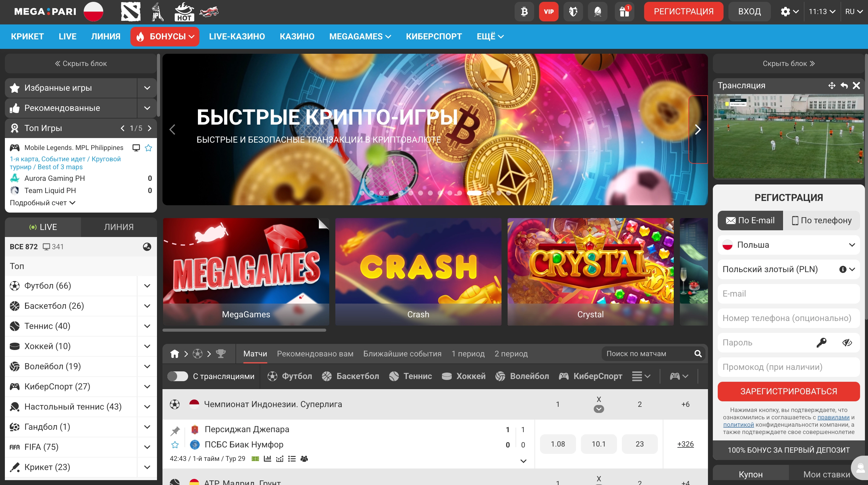The width and height of the screenshot is (868, 485).
Task: Click the search magnifier in match search
Action: point(698,354)
